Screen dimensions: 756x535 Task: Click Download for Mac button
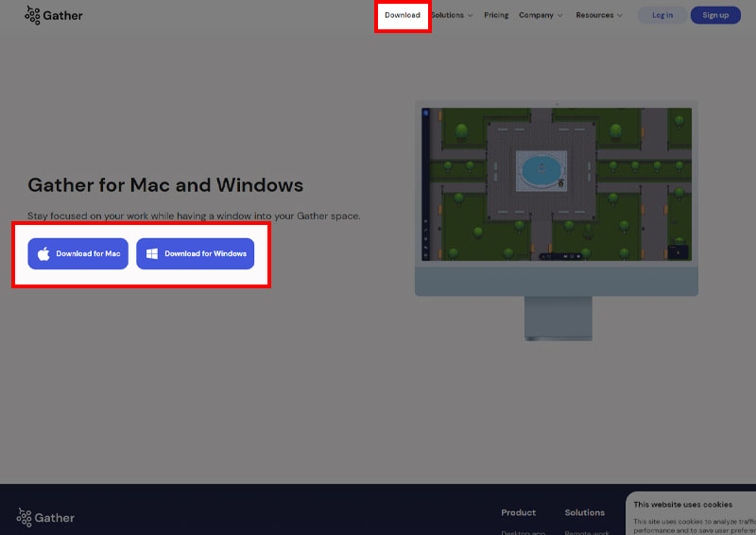78,253
